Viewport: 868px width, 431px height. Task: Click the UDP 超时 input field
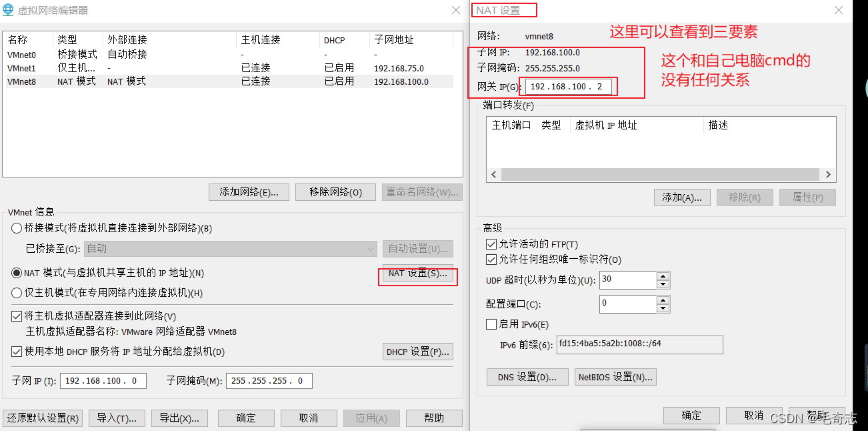click(x=628, y=280)
